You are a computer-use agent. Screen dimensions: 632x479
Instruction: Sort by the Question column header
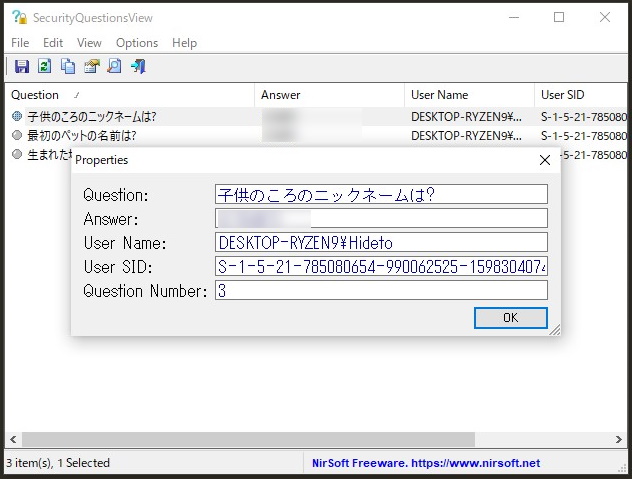pos(129,95)
